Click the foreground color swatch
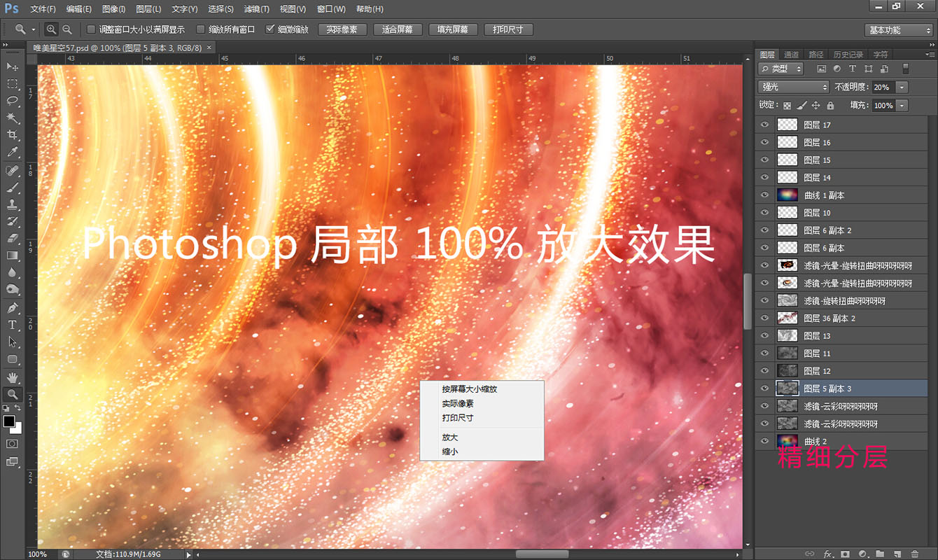938x560 pixels. click(9, 421)
